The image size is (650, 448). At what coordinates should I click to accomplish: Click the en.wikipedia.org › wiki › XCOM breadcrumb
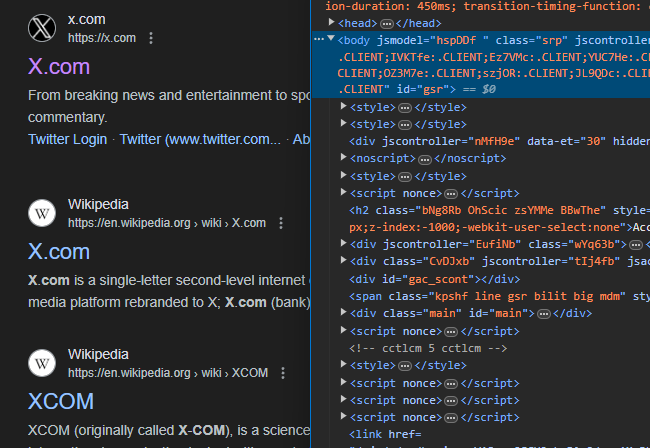[x=168, y=373]
